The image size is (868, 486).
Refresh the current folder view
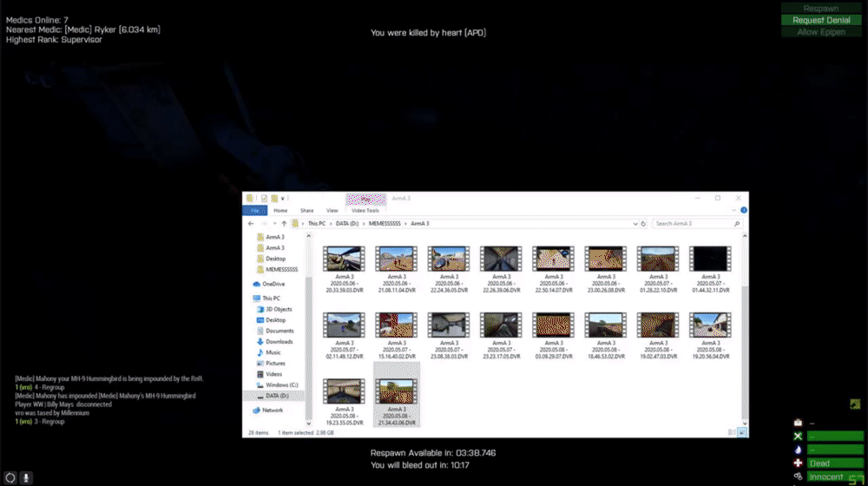(643, 224)
